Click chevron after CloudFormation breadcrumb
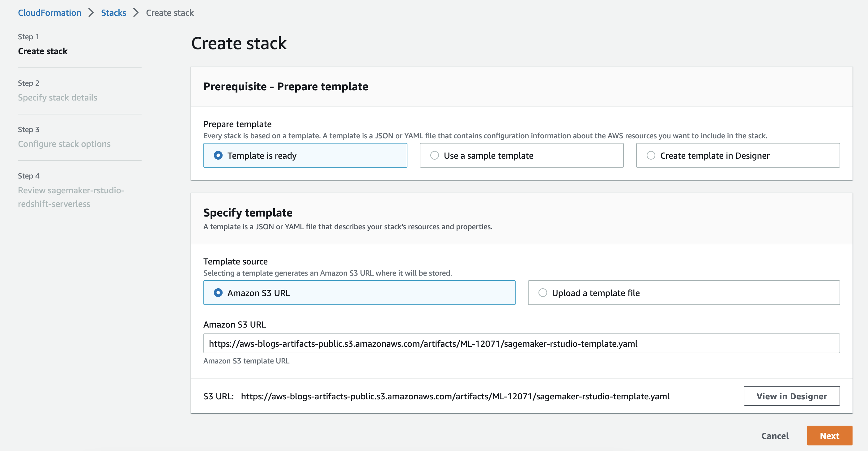This screenshot has width=868, height=451. pyautogui.click(x=91, y=13)
